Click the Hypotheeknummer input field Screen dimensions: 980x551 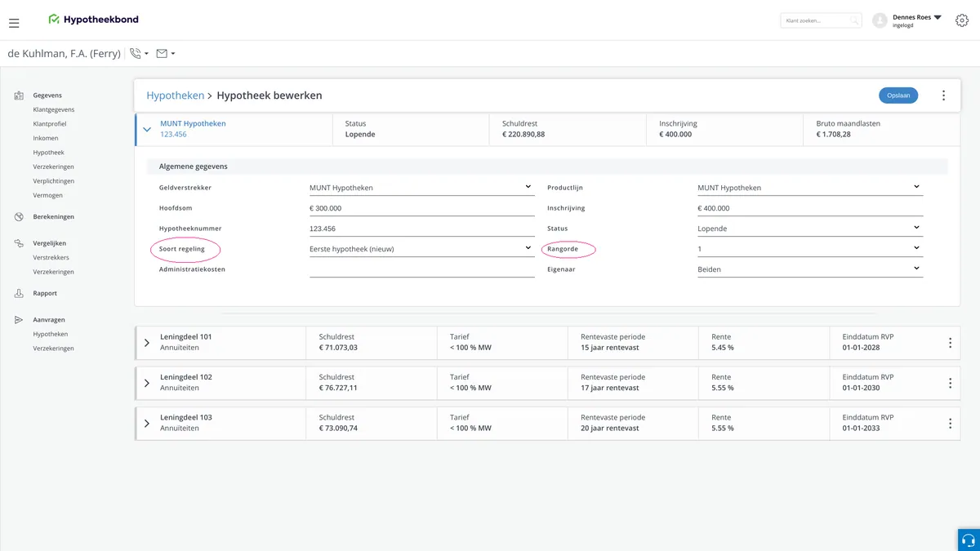coord(421,229)
